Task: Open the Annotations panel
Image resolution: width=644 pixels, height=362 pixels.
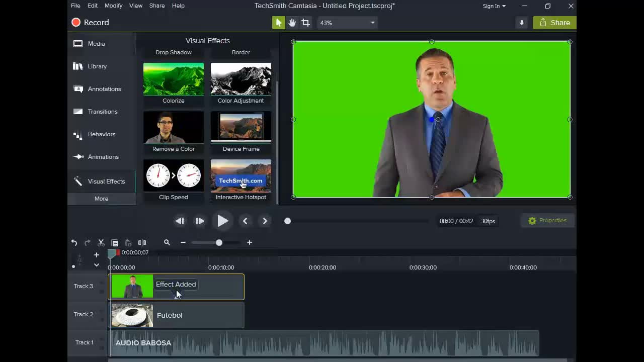Action: [102, 89]
